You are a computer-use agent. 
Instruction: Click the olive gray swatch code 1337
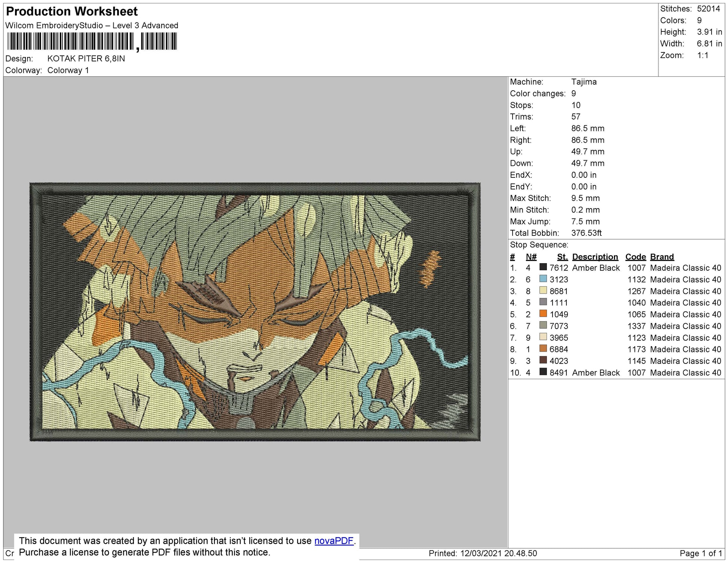[x=543, y=325]
